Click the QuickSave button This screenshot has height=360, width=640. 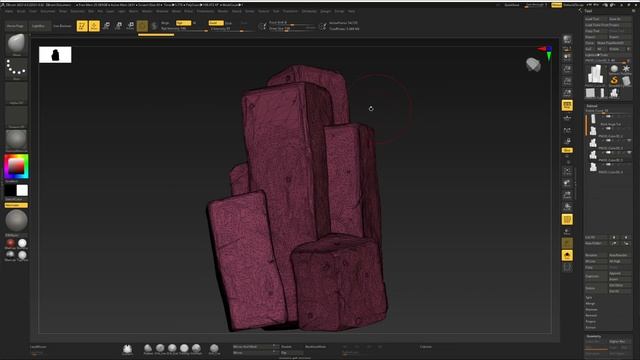(511, 5)
